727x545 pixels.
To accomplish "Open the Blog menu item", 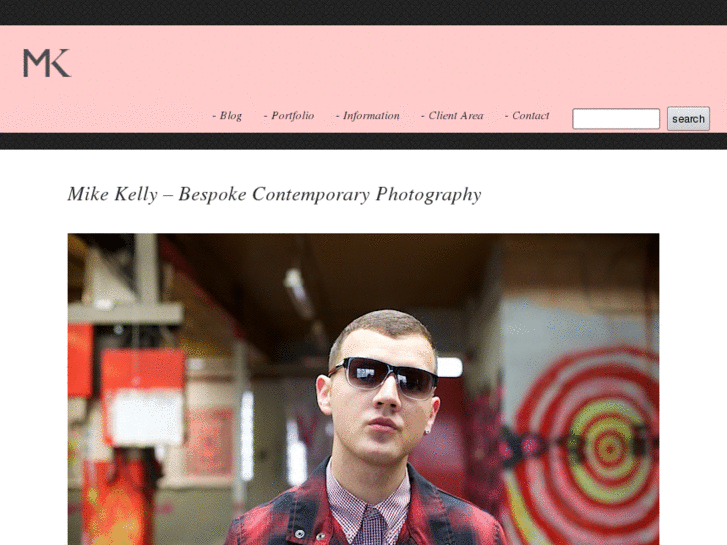I will click(x=227, y=115).
